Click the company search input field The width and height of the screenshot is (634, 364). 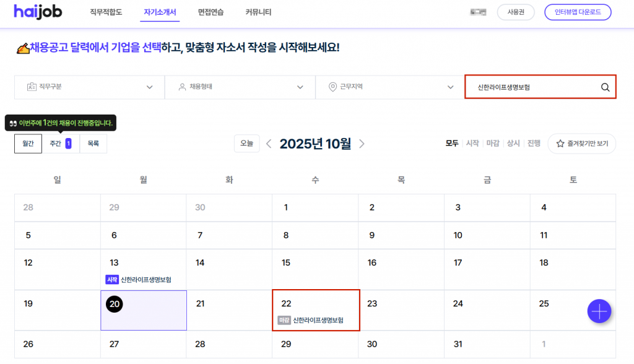click(x=531, y=87)
